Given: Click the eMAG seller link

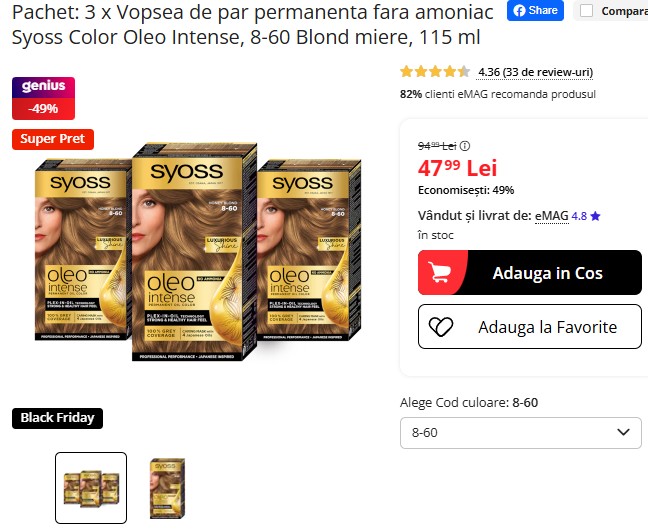Looking at the screenshot, I should point(552,216).
